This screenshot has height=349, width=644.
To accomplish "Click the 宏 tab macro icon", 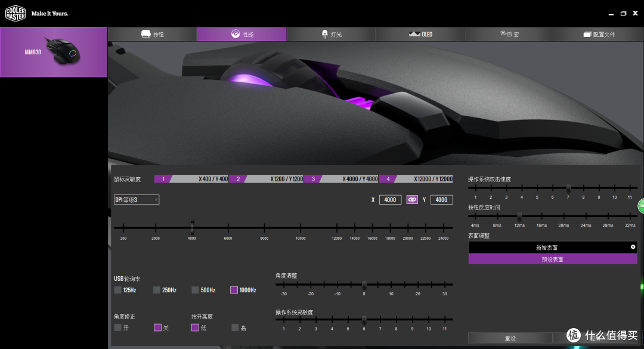I will [x=506, y=34].
